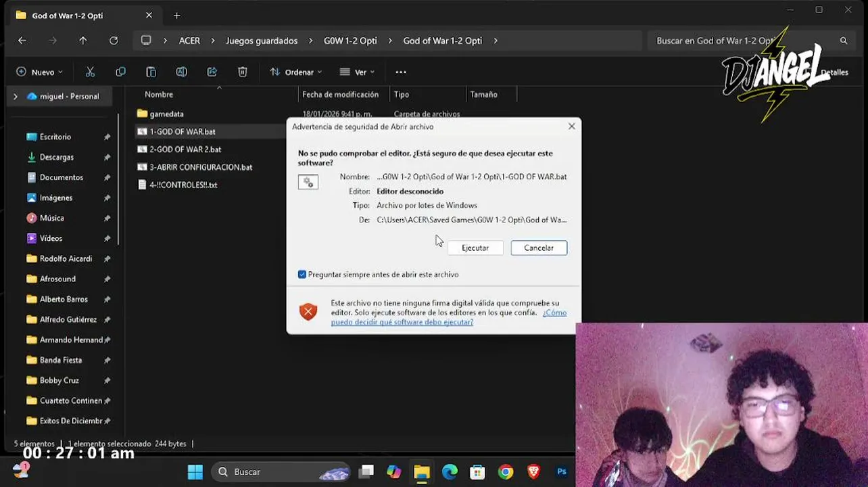Viewport: 868px width, 487px height.
Task: Sort by the Tipo column header
Action: click(x=402, y=95)
